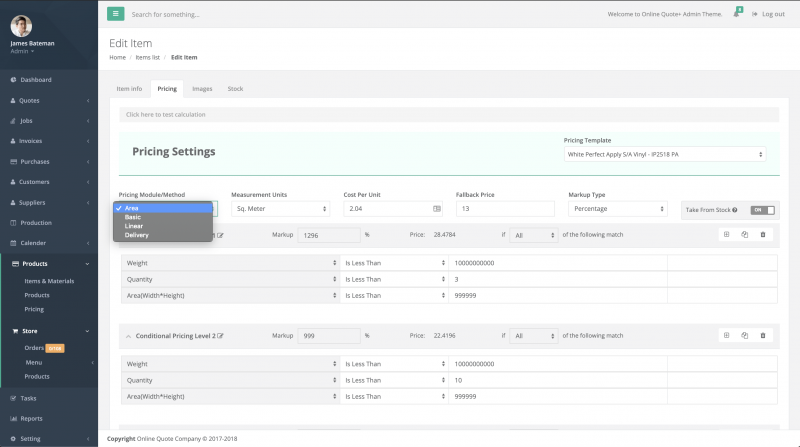The image size is (800, 447).
Task: Collapse Conditional Pricing Level 2 section
Action: 127,336
